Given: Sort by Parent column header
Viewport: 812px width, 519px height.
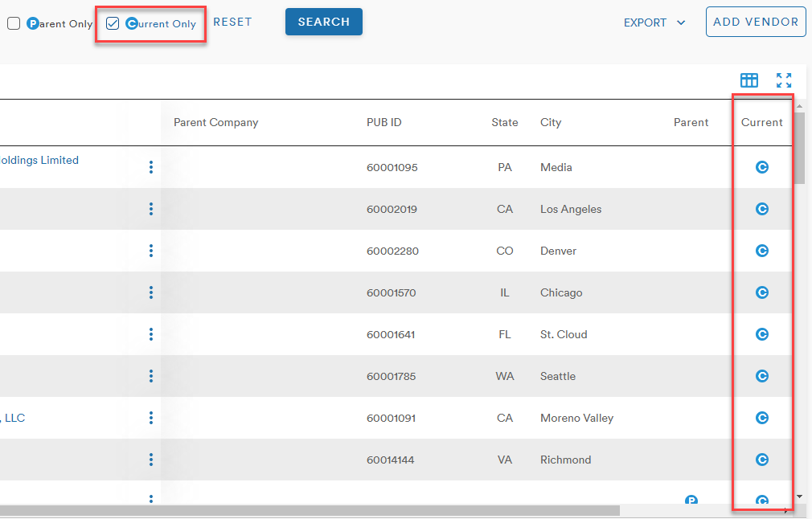Looking at the screenshot, I should (x=691, y=123).
